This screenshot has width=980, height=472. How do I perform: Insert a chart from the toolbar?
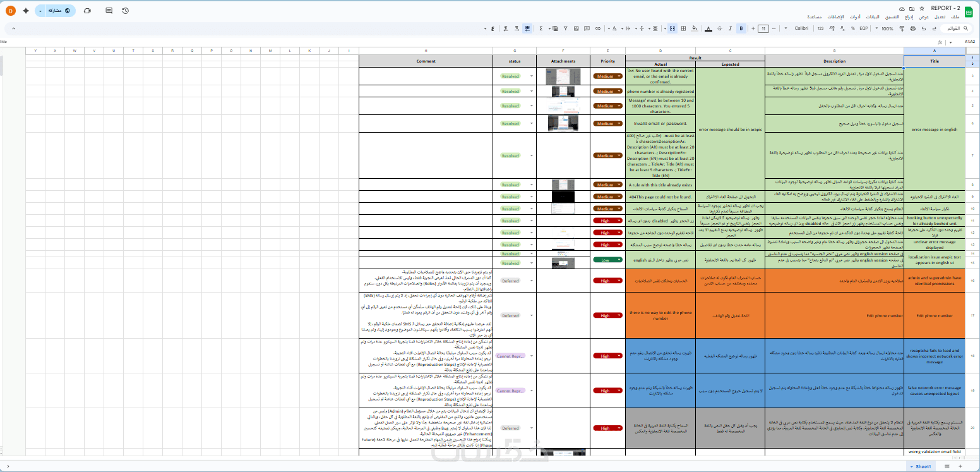click(576, 28)
